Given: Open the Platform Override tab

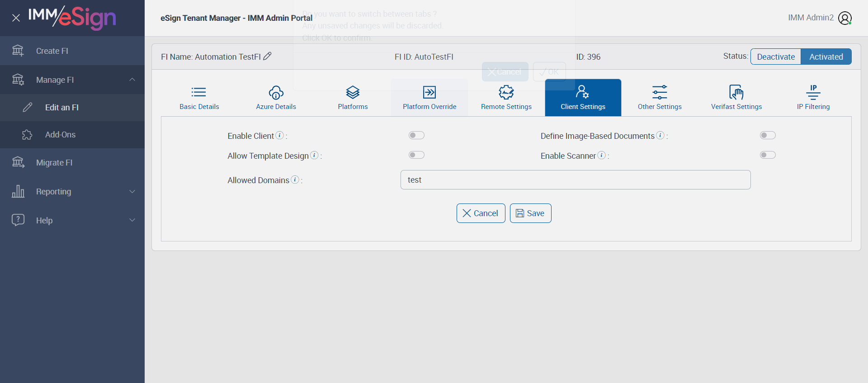Looking at the screenshot, I should coord(429,98).
